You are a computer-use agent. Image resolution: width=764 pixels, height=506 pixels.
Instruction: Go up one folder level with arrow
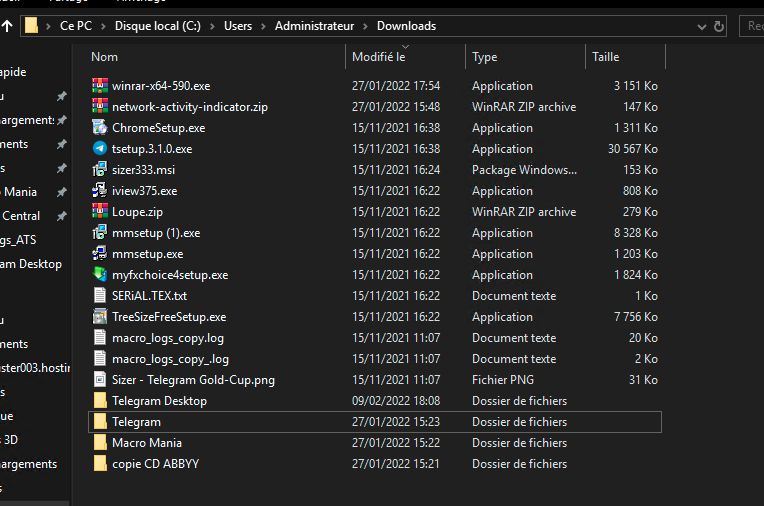point(7,26)
